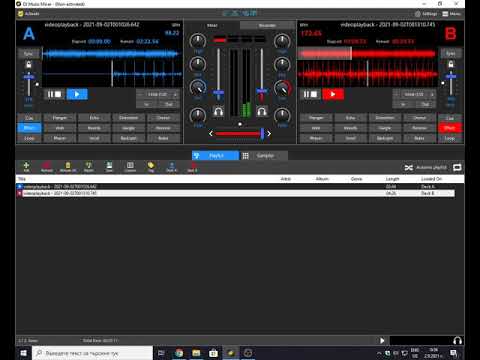Load selected track to Deck B icon
The height and width of the screenshot is (360, 480).
(193, 166)
